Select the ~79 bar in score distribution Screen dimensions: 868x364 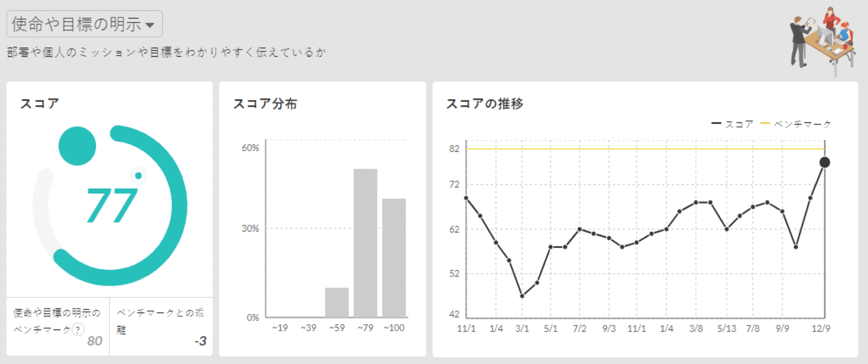[x=365, y=243]
